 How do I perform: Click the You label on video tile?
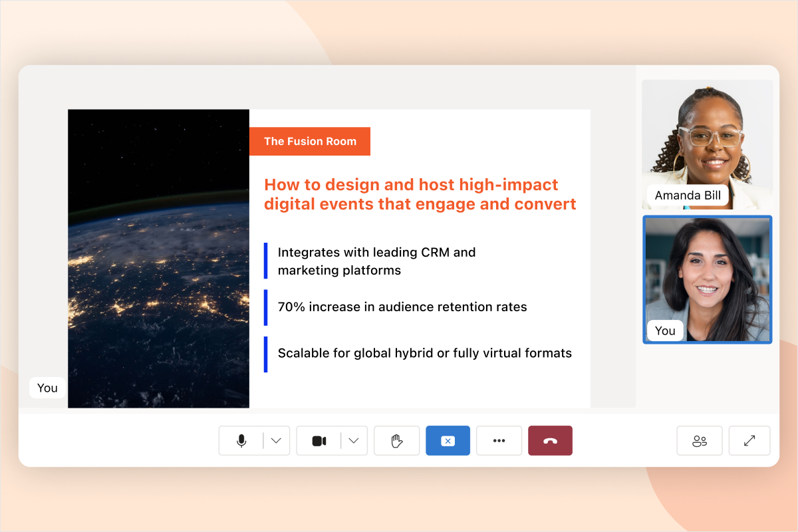point(665,331)
